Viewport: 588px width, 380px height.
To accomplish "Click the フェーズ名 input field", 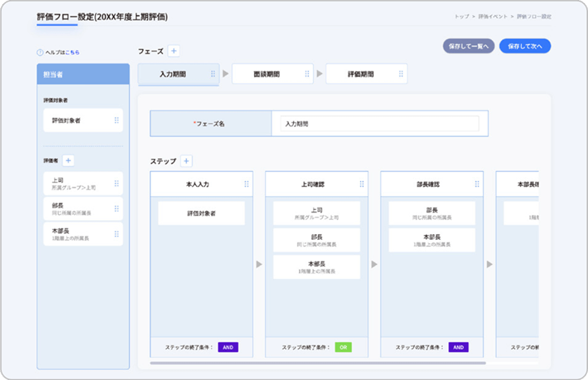I will tap(379, 124).
